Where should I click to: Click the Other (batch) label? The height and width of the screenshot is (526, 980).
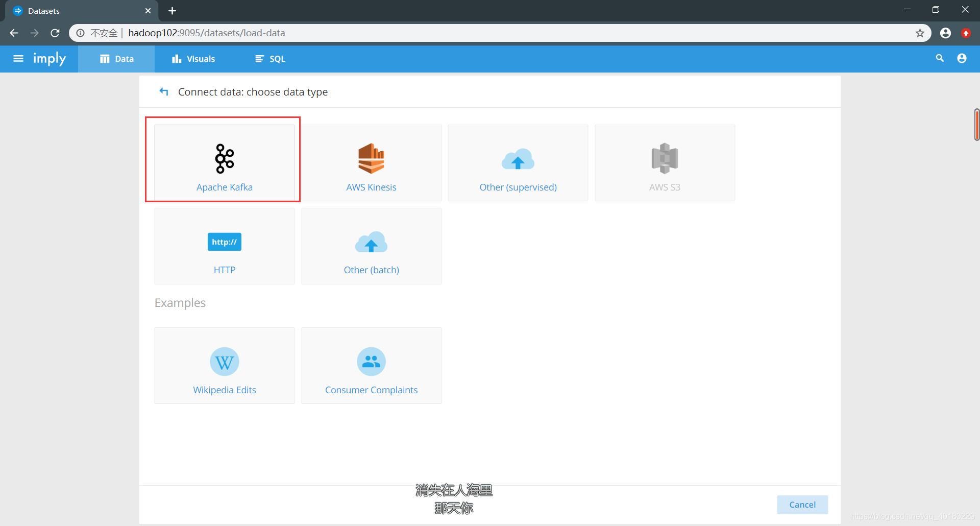pyautogui.click(x=371, y=270)
